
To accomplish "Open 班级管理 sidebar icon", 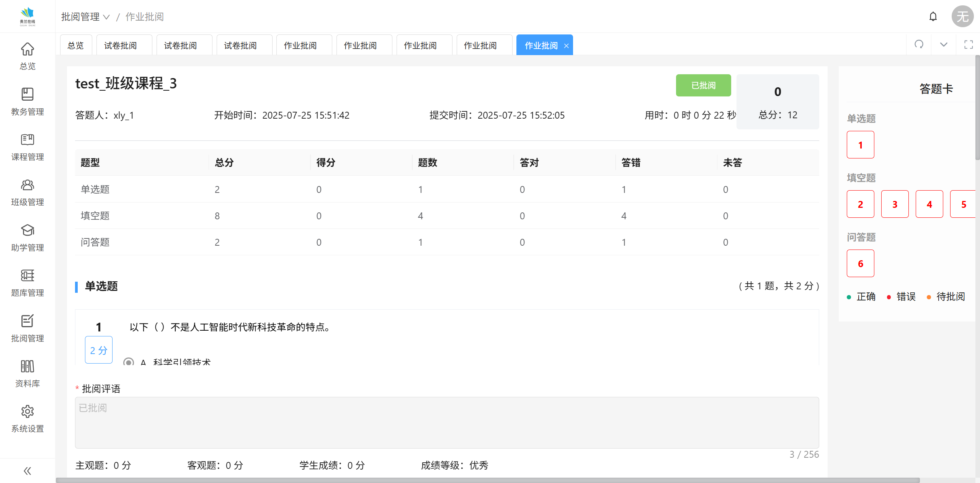I will coord(27,185).
